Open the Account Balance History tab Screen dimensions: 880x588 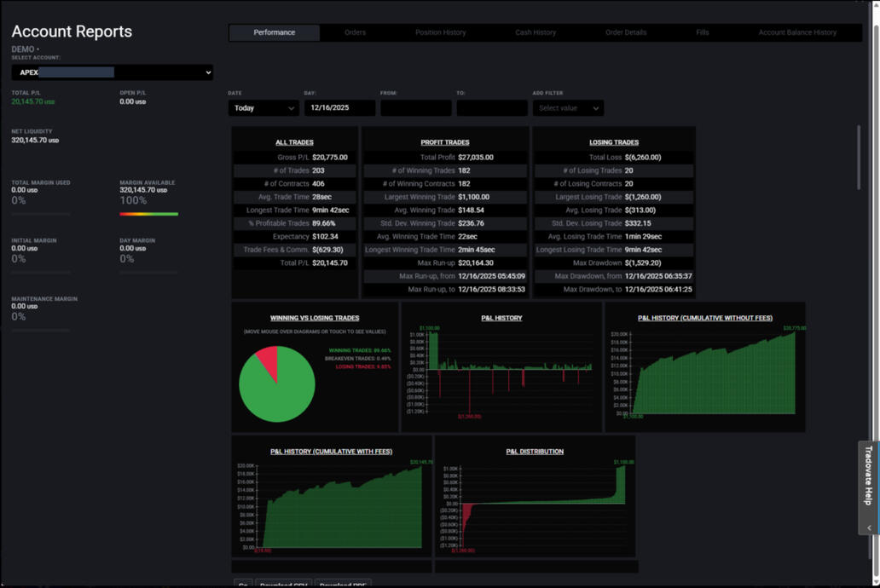797,32
